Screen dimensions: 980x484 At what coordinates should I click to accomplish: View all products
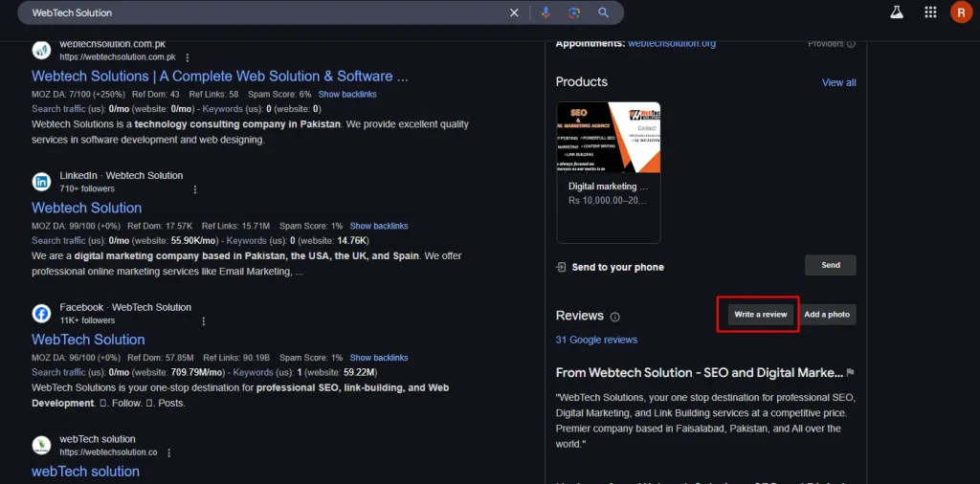coord(838,82)
